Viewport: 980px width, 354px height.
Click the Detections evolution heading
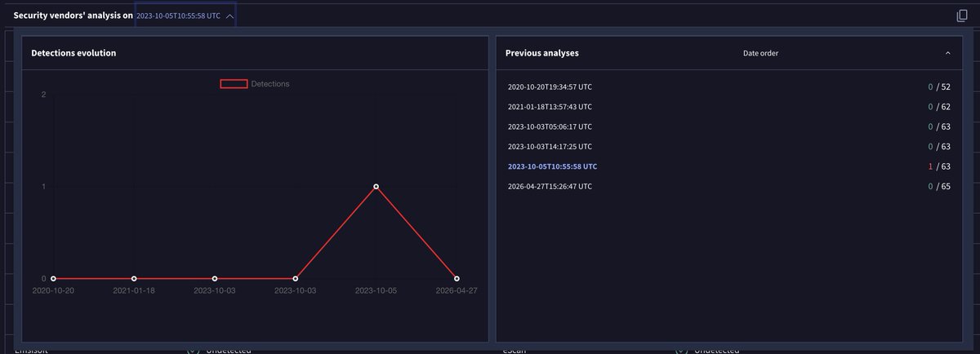click(73, 53)
